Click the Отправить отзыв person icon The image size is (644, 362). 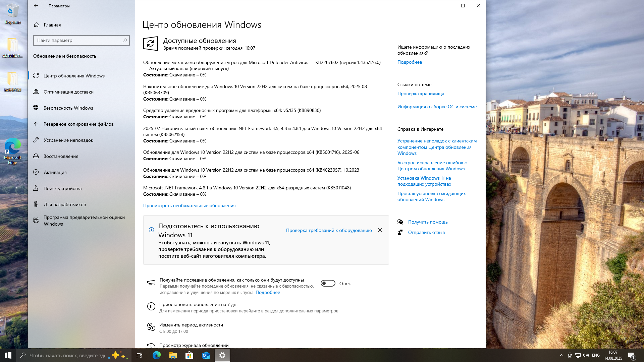click(400, 232)
